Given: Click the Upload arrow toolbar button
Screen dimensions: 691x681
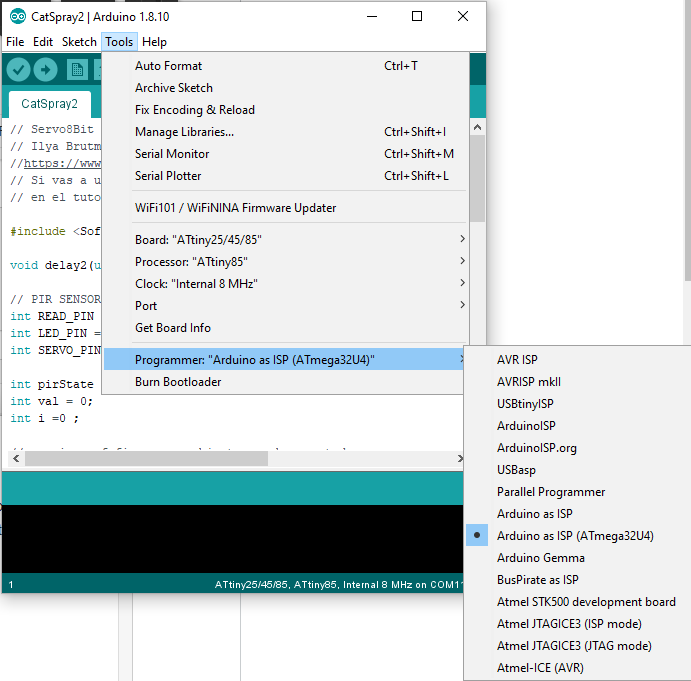Looking at the screenshot, I should [x=45, y=70].
